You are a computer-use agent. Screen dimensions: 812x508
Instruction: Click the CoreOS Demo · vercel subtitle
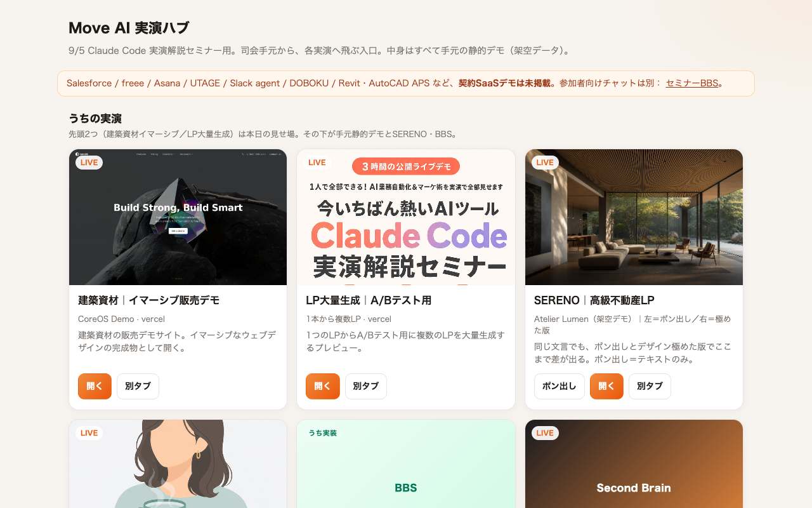(x=121, y=319)
